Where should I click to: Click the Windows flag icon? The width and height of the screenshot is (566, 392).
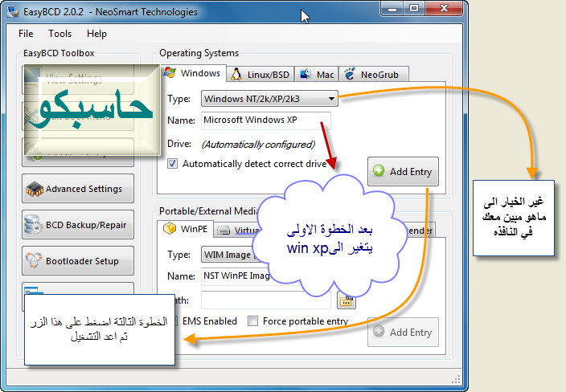[170, 72]
